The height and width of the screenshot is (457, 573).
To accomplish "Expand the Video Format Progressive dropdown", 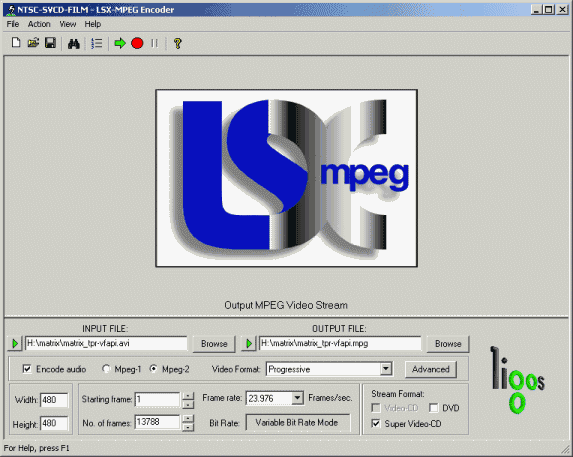I will [386, 369].
